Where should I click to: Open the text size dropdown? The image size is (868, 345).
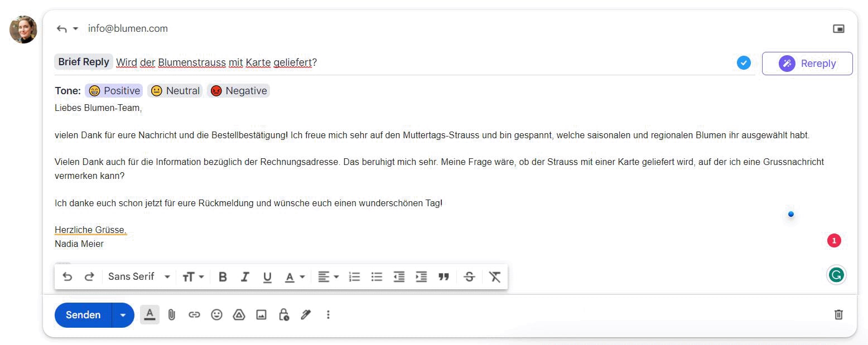192,276
